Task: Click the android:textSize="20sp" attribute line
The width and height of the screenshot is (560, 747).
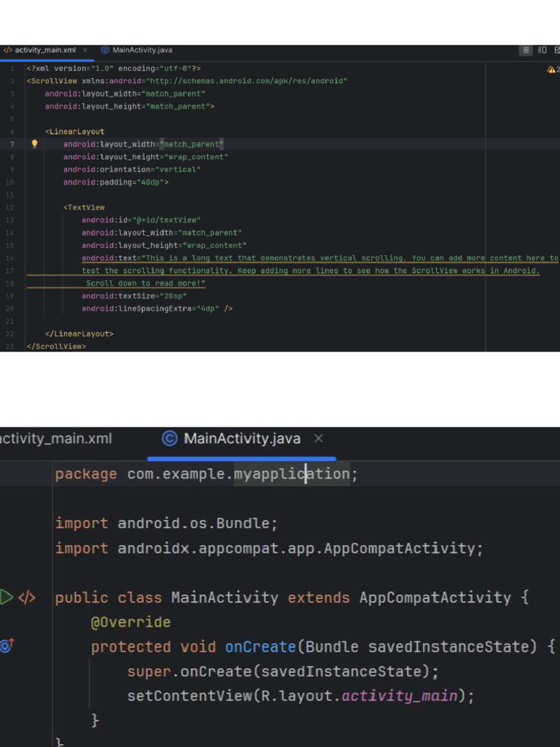Action: (134, 296)
